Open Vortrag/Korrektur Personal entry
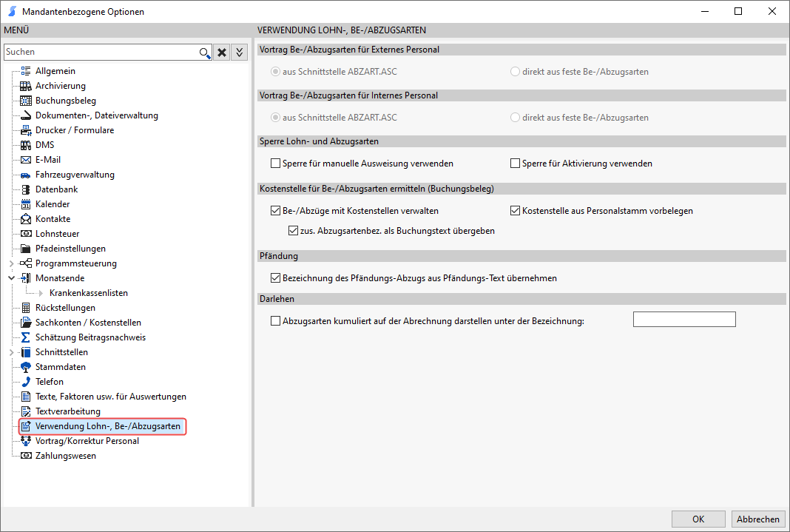The image size is (790, 532). click(x=87, y=441)
